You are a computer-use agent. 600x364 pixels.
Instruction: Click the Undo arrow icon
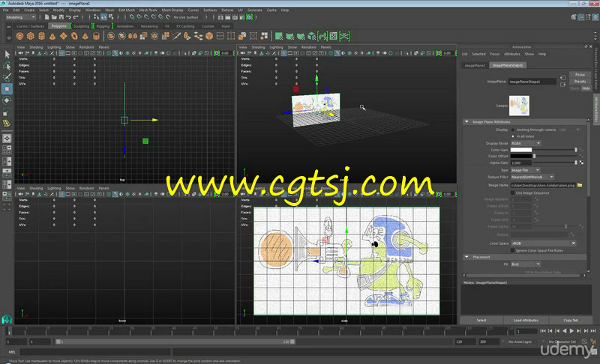[68, 17]
